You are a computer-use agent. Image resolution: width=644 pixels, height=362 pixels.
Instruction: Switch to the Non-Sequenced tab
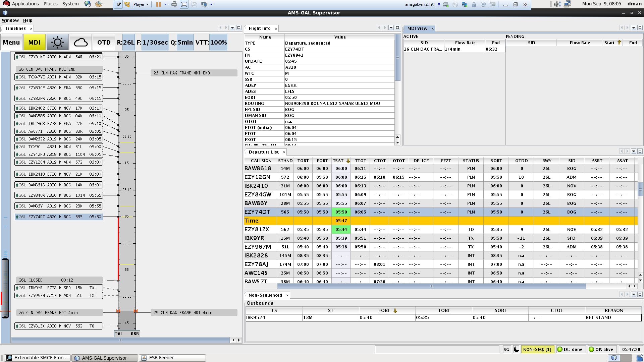265,295
